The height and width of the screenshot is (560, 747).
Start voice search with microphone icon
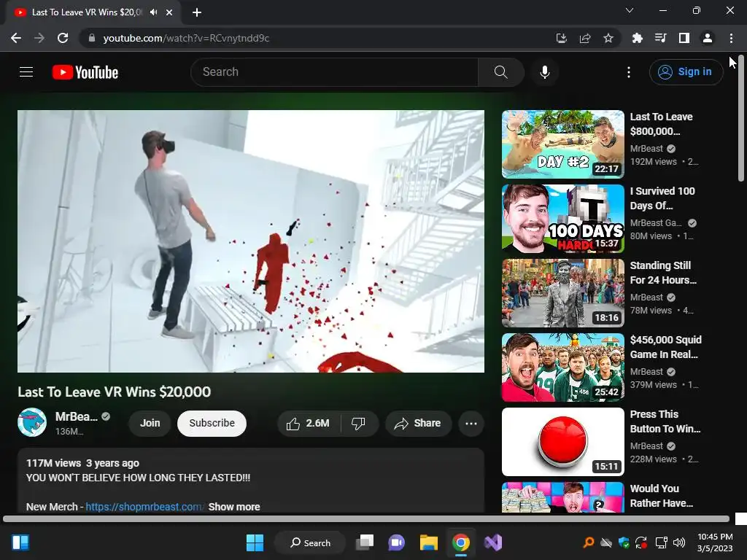pos(544,72)
